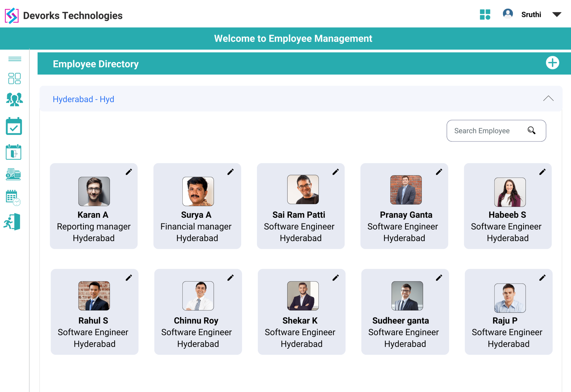Expand the sidebar with hamburger lines
The height and width of the screenshot is (392, 571).
pyautogui.click(x=14, y=59)
